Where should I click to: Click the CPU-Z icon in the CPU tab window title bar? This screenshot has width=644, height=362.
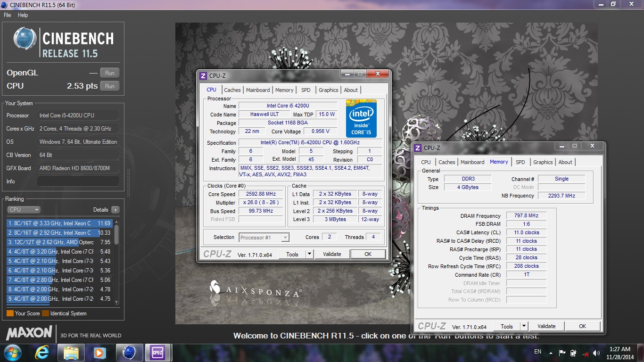pyautogui.click(x=203, y=75)
